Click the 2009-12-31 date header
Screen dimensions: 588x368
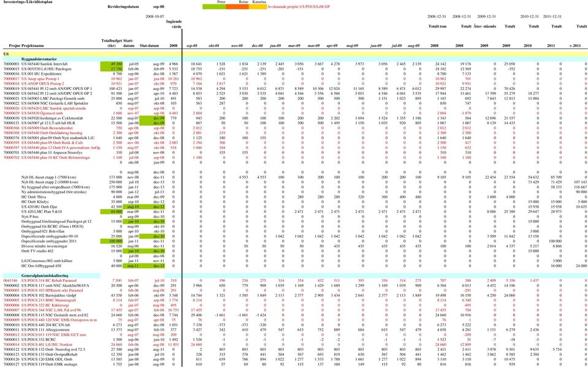486,17
